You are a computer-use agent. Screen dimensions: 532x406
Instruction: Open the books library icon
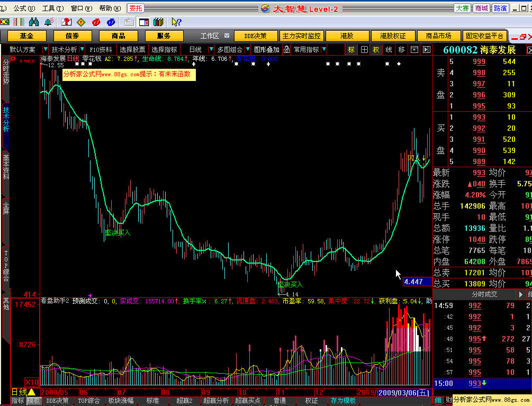pyautogui.click(x=158, y=22)
